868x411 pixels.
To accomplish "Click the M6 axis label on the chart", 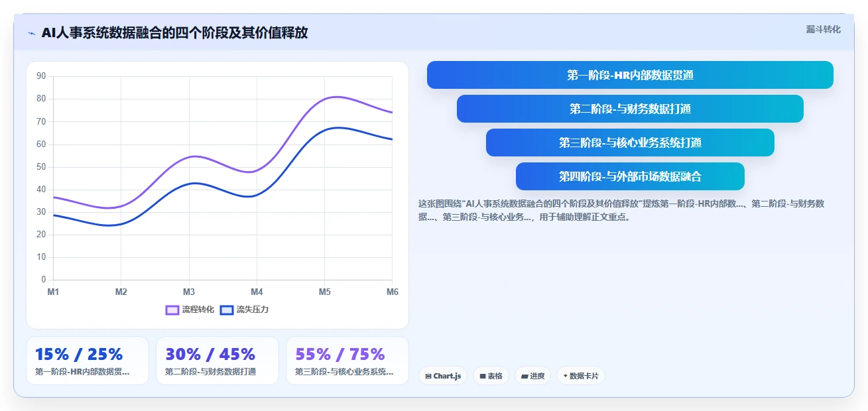I will click(x=393, y=292).
